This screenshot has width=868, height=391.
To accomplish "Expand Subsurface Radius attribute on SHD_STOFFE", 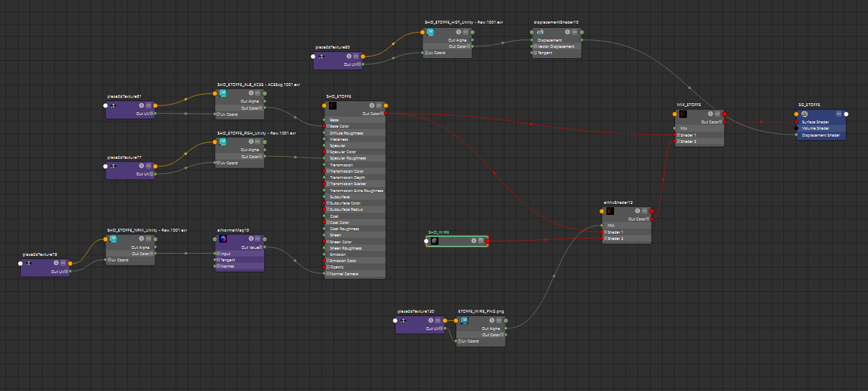I will click(328, 209).
